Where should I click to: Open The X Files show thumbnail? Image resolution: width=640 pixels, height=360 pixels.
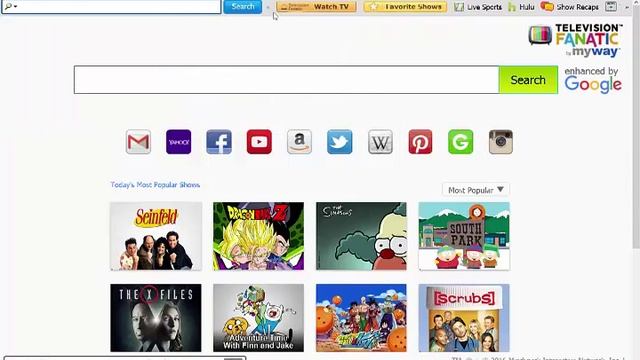coord(156,318)
